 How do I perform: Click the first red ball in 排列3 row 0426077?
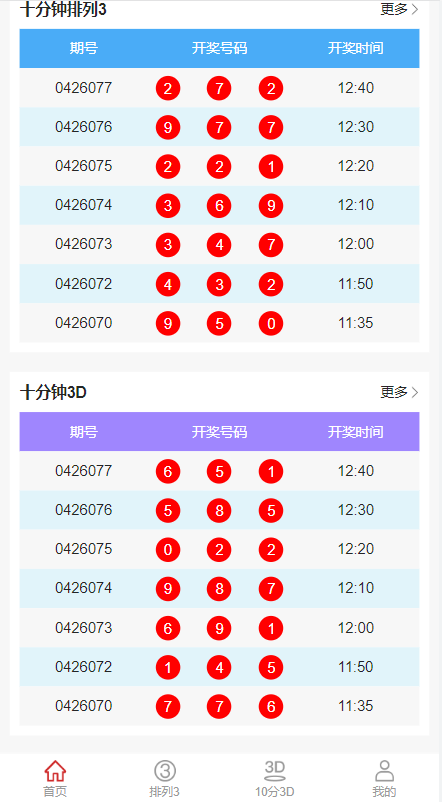click(168, 88)
